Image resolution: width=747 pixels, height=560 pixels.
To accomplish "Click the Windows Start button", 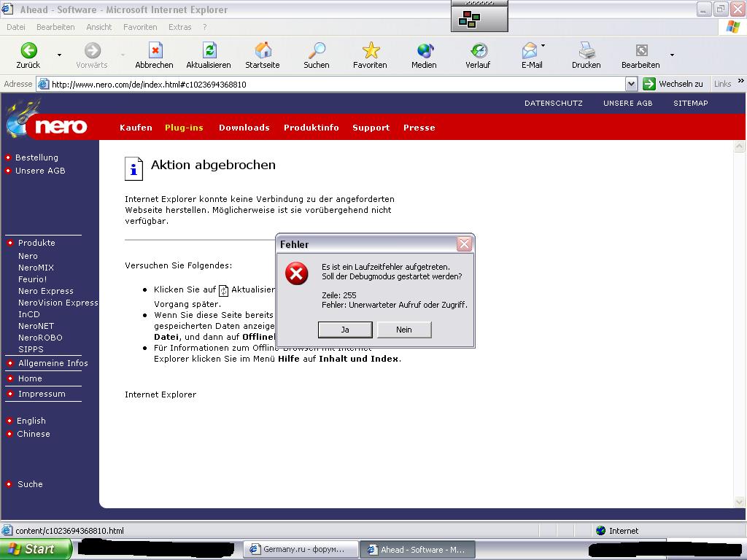I will tap(36, 549).
